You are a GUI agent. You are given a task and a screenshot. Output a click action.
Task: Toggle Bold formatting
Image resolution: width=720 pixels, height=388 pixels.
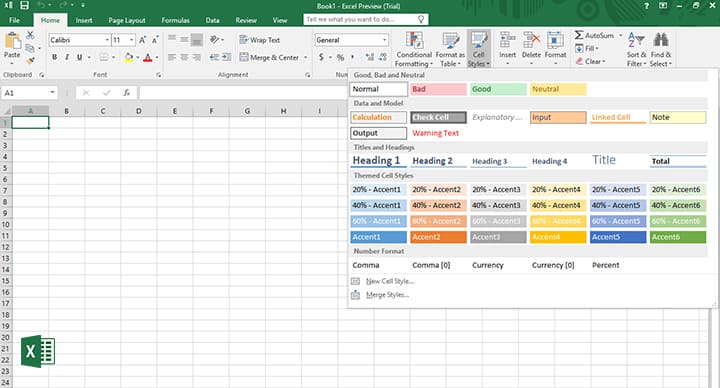[x=55, y=57]
